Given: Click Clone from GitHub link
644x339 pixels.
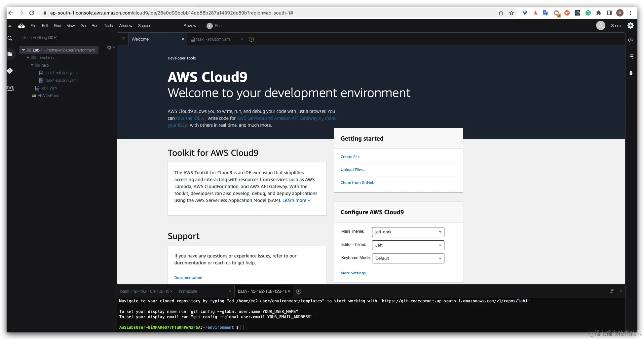Looking at the screenshot, I should tap(358, 183).
